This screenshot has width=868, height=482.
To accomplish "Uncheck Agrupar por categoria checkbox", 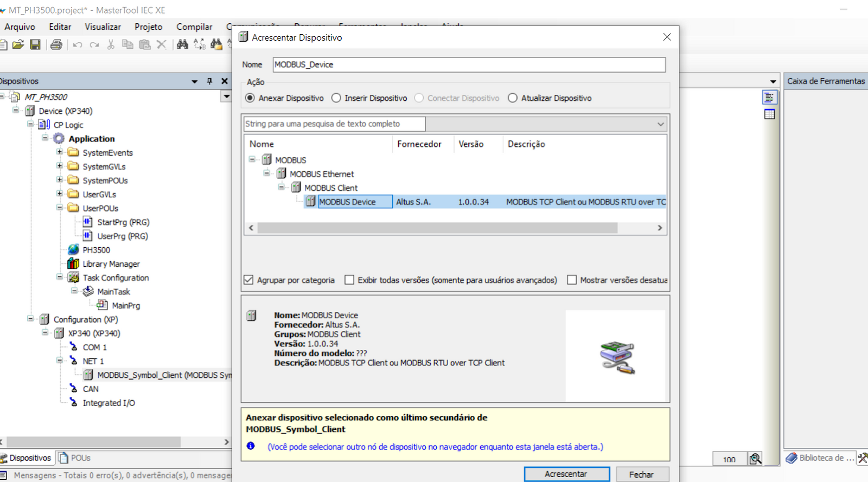I will (x=248, y=280).
